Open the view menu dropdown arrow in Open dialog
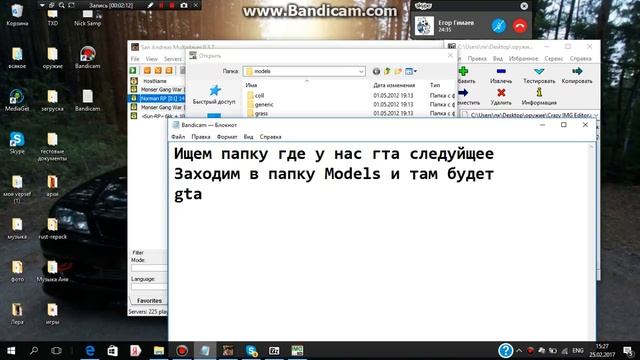640x360 pixels. click(x=415, y=71)
